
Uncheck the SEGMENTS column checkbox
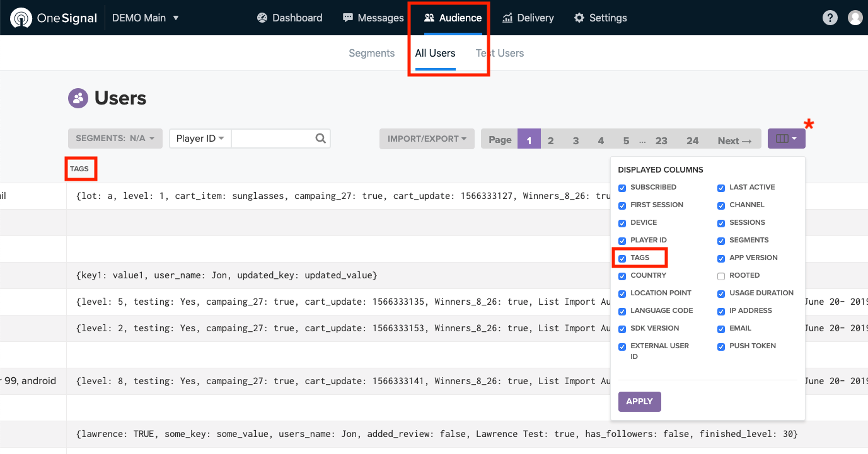click(721, 241)
